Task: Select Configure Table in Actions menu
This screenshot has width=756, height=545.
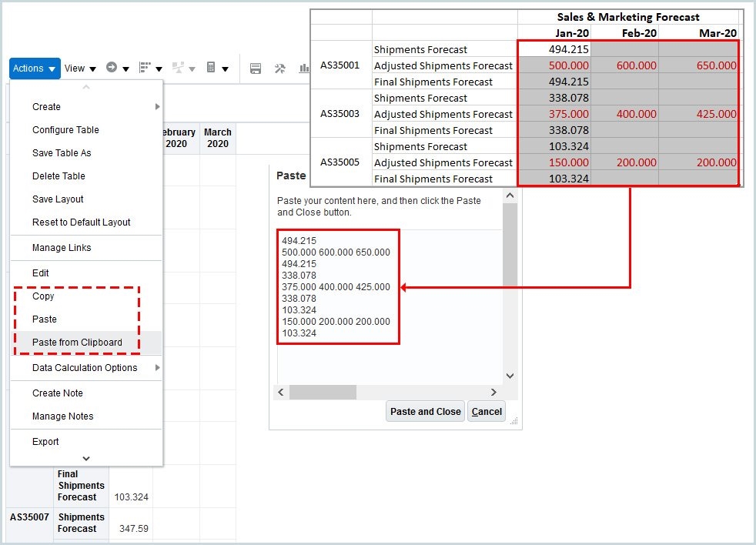Action: click(x=65, y=130)
